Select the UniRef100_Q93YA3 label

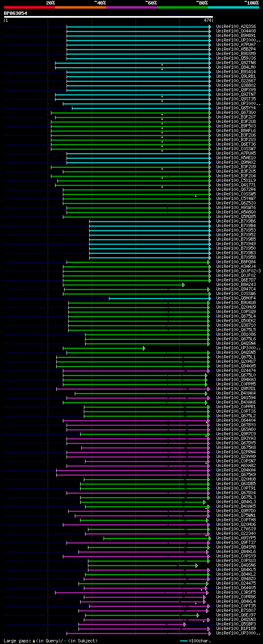[x=237, y=438]
